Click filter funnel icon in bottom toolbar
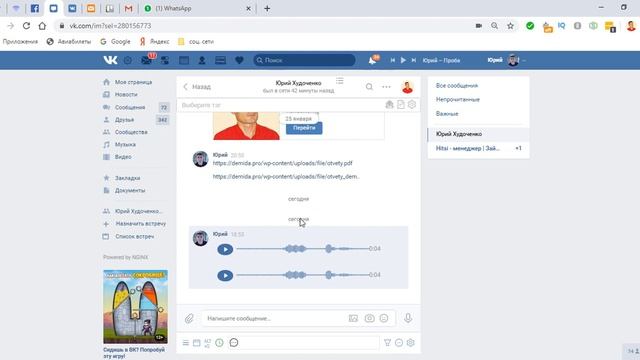640x360 pixels. click(387, 343)
